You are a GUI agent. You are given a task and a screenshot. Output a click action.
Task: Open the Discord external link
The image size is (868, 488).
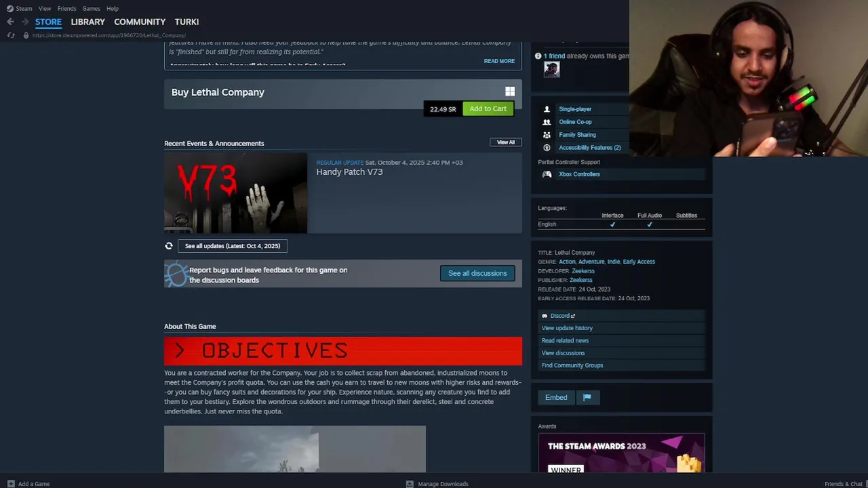(562, 316)
